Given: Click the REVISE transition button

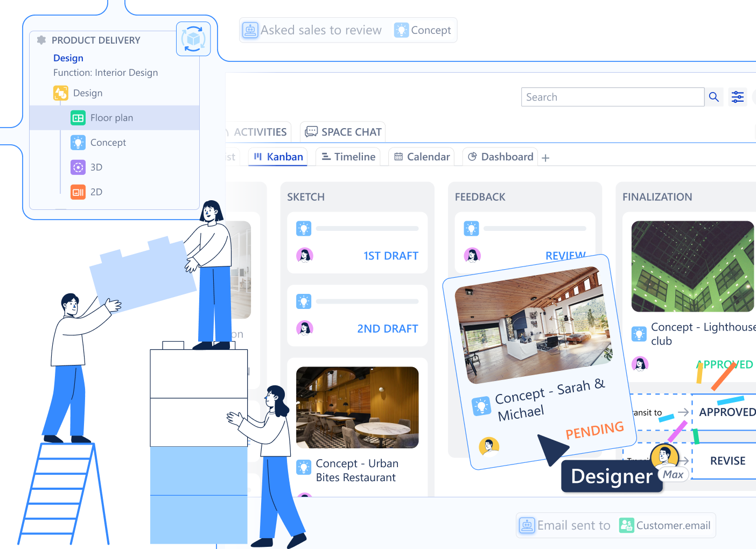Looking at the screenshot, I should [727, 461].
